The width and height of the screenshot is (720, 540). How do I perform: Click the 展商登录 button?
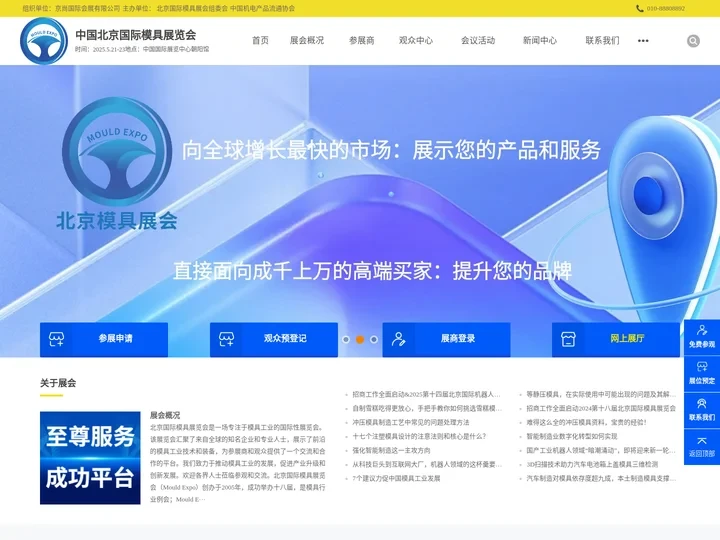[446, 339]
